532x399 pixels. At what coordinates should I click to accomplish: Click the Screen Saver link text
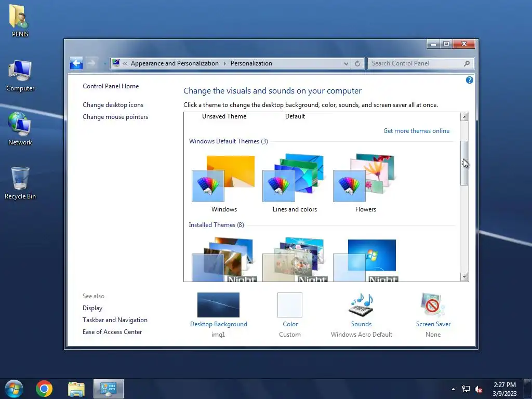coord(433,324)
